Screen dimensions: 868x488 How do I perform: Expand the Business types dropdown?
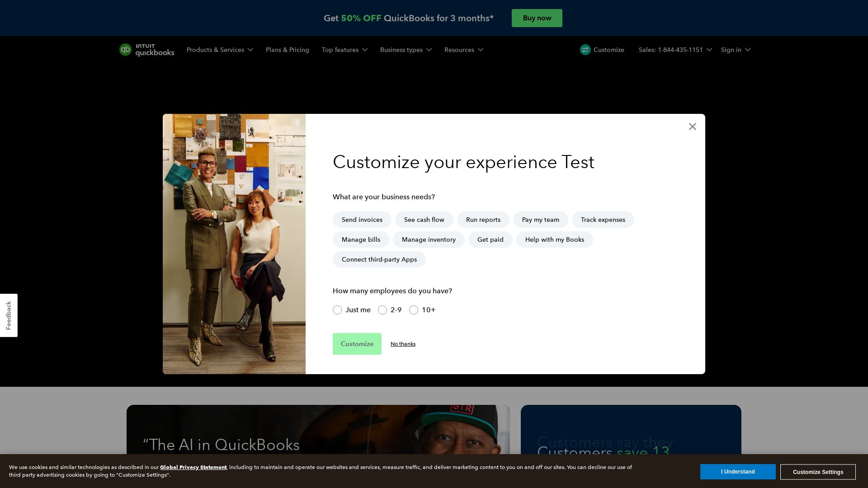tap(406, 50)
